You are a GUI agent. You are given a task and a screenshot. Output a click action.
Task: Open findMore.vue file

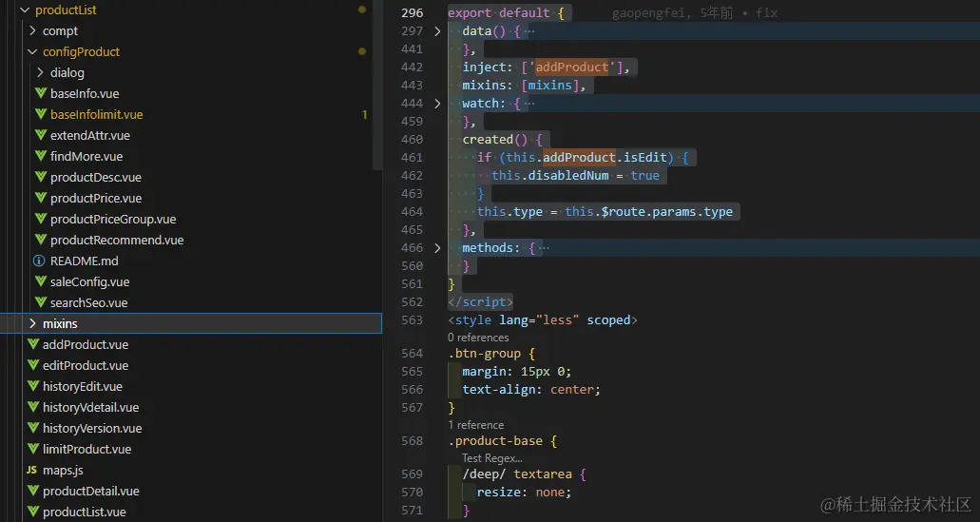point(86,156)
